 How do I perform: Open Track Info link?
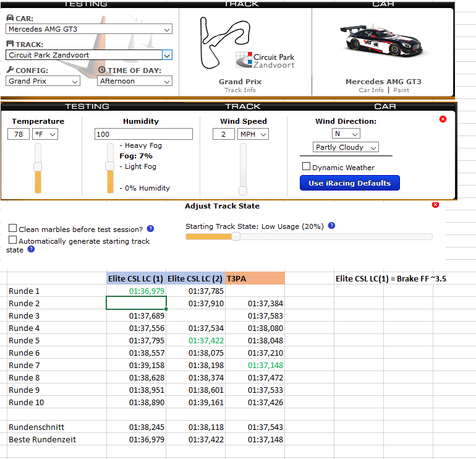[x=240, y=90]
